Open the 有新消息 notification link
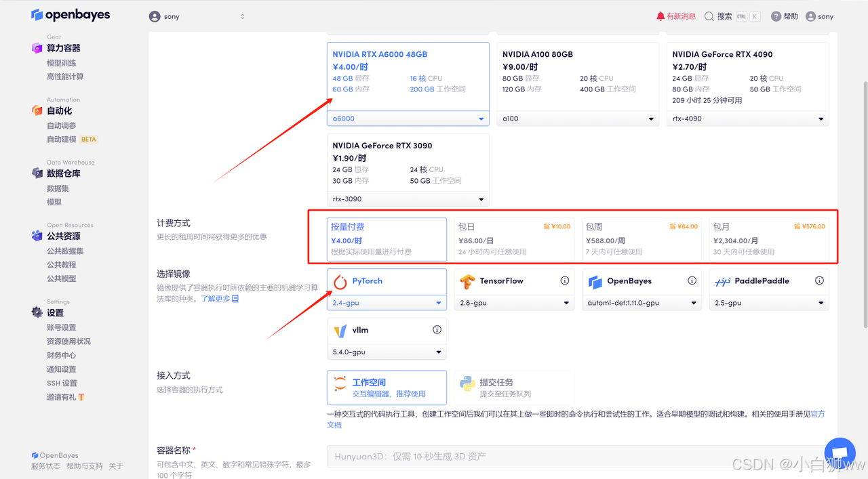 click(676, 16)
